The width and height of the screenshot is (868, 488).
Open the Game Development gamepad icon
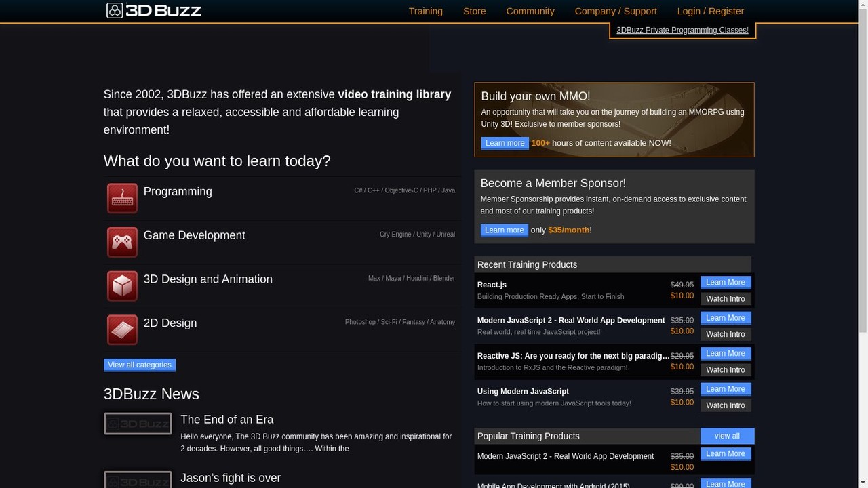122,242
